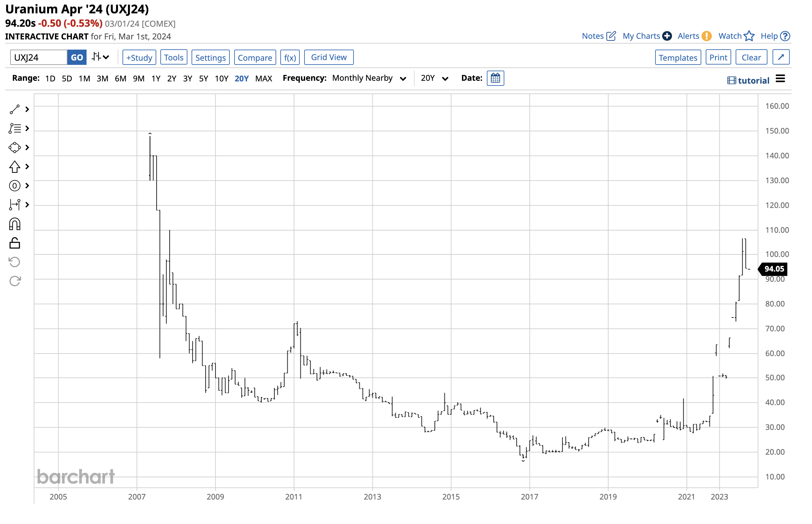Open the f(x) expressions button
Image resolution: width=812 pixels, height=524 pixels.
(290, 57)
